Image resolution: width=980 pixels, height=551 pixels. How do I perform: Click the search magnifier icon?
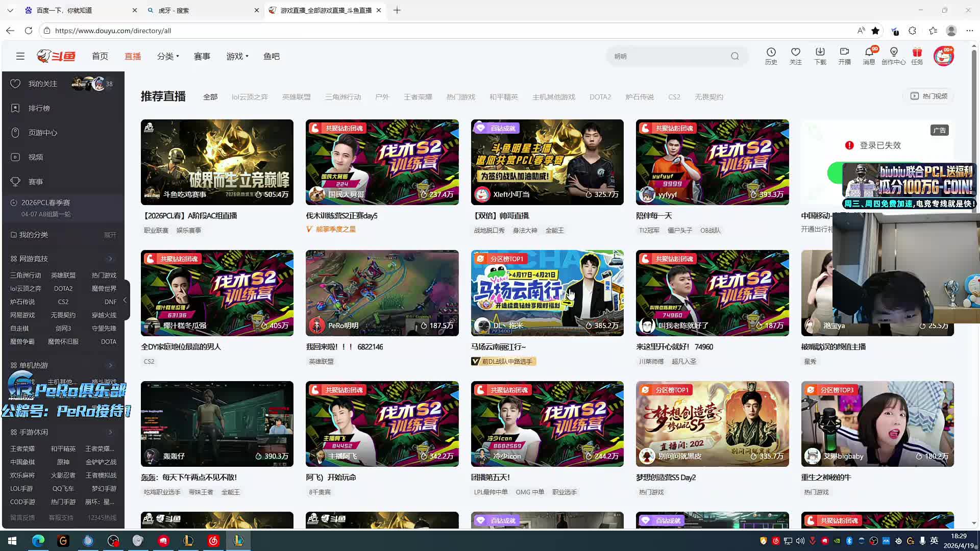pyautogui.click(x=734, y=56)
